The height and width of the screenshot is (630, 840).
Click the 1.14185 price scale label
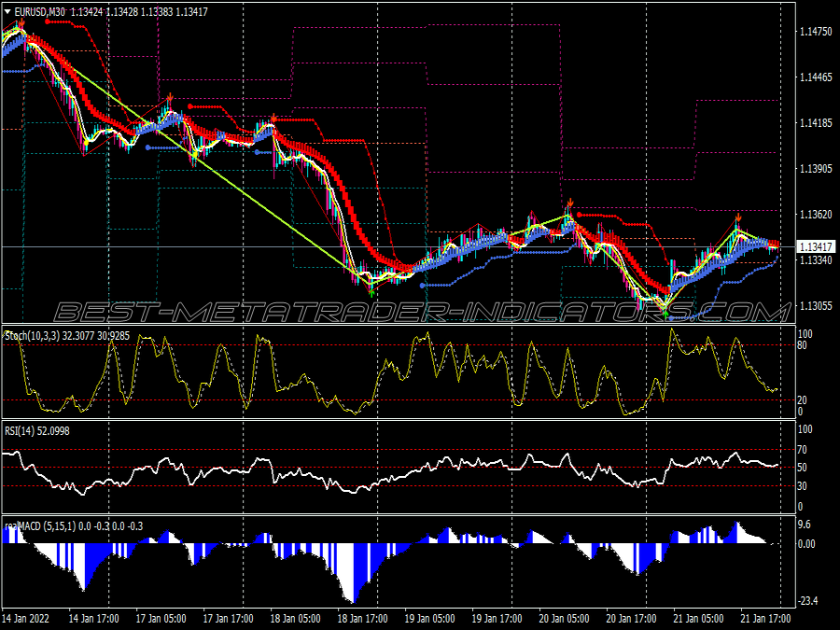click(816, 123)
